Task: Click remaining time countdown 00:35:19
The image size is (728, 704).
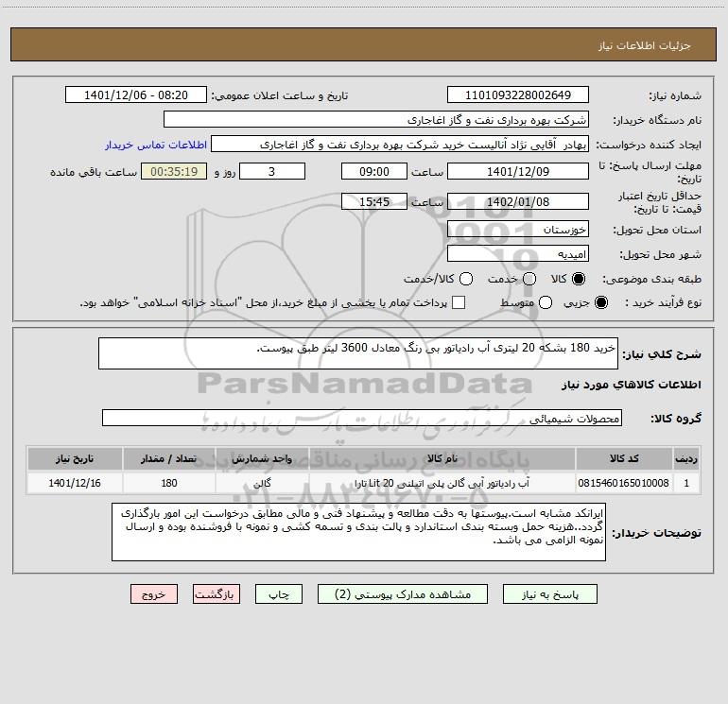Action: pyautogui.click(x=174, y=171)
